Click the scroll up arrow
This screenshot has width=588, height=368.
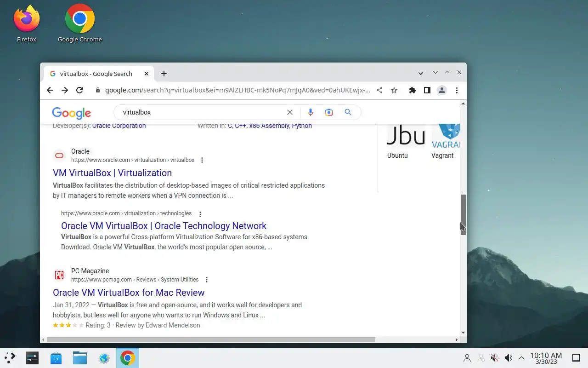coord(464,103)
